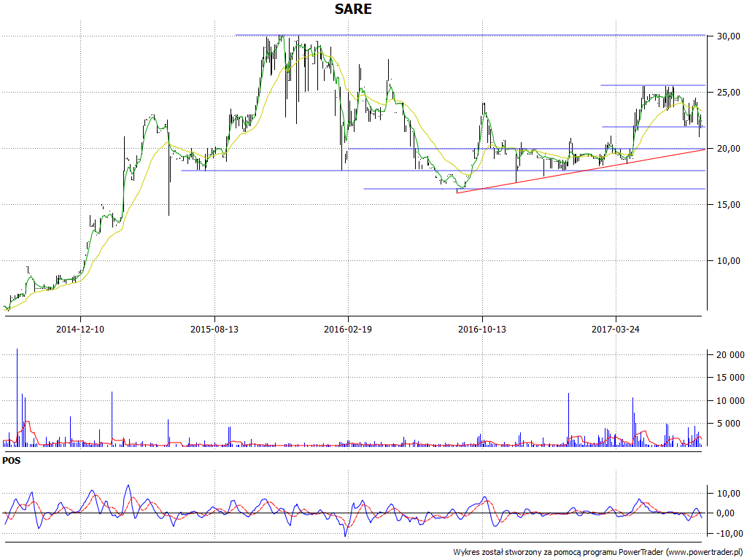Click the 2016-10-13 date label
The image size is (747, 560).
[482, 329]
